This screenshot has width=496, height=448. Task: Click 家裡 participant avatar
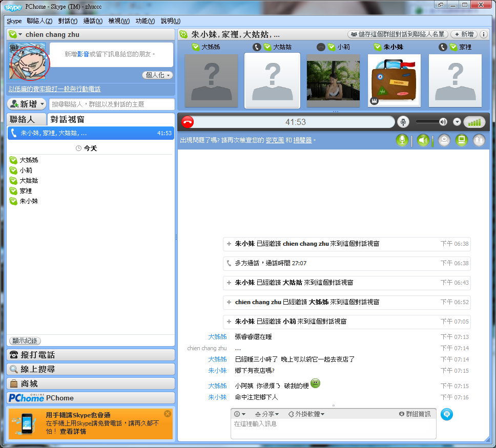tap(455, 80)
